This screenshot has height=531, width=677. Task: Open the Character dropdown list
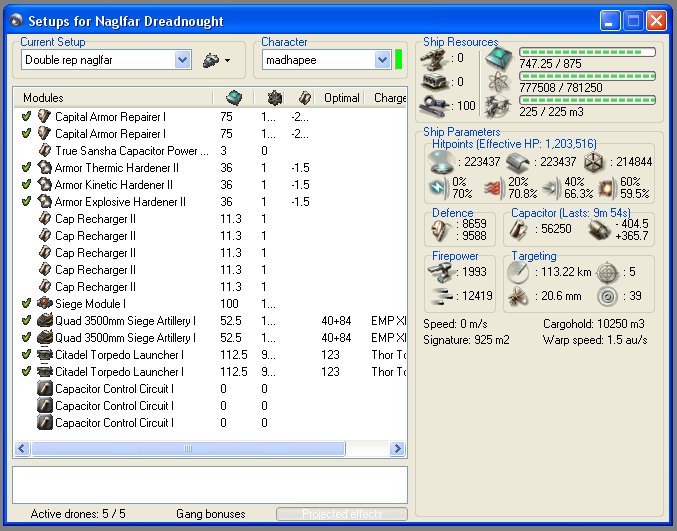click(x=382, y=60)
